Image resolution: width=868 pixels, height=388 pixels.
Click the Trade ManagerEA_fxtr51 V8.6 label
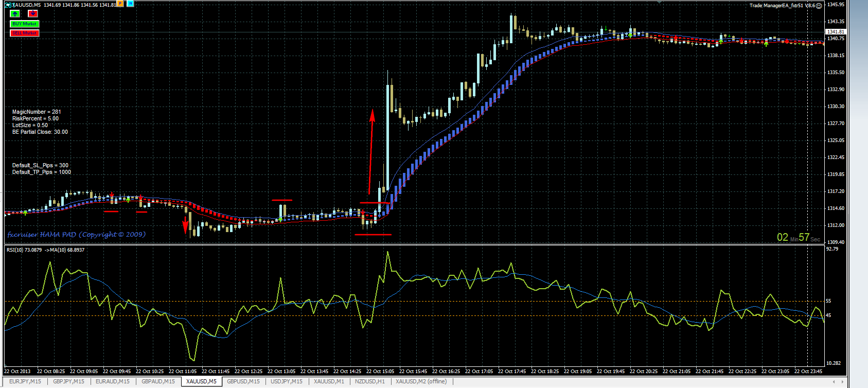[782, 6]
